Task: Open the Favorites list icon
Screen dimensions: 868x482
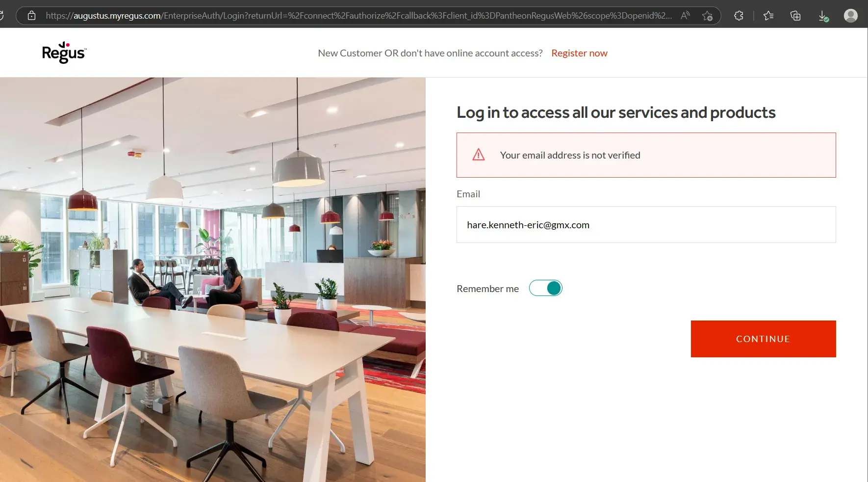Action: (768, 16)
